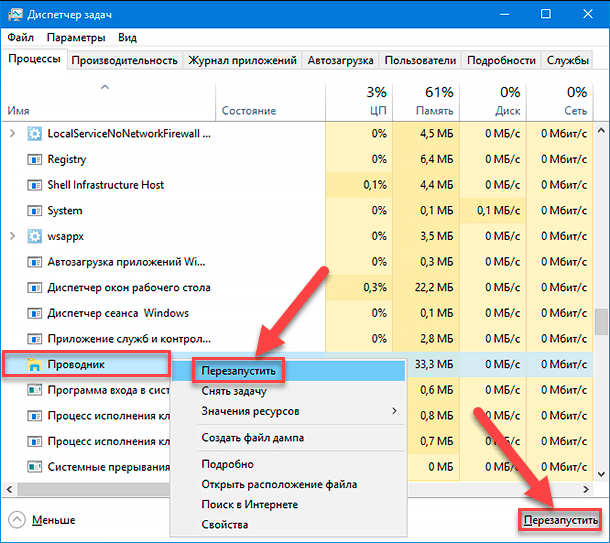Collapse view using the Меньше chevron
This screenshot has height=543, width=610.
[17, 520]
